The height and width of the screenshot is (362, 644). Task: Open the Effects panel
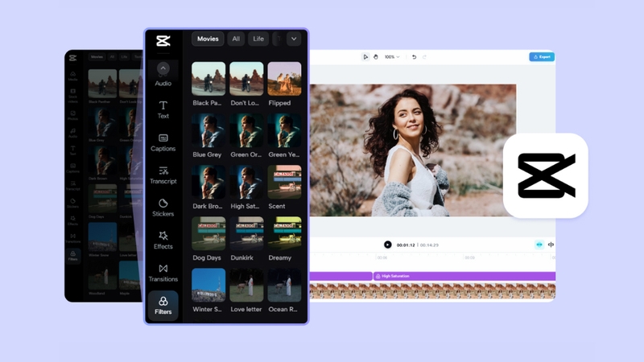click(x=163, y=240)
